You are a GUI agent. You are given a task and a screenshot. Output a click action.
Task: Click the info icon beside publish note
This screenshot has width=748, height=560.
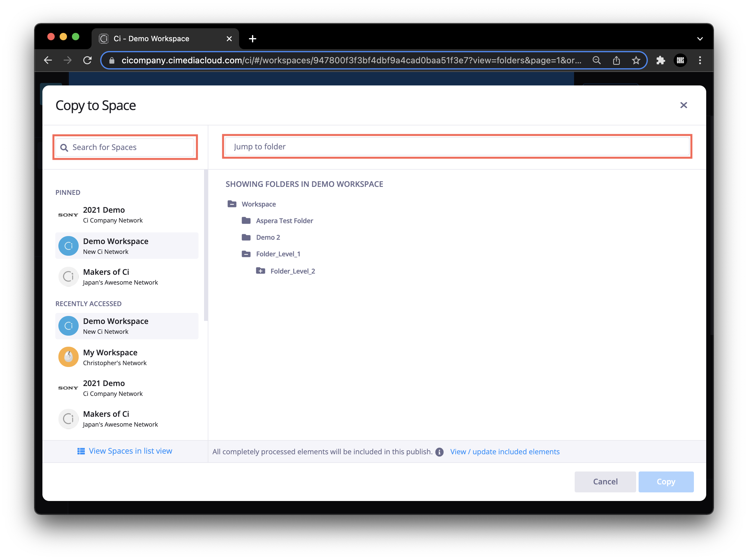pyautogui.click(x=439, y=452)
